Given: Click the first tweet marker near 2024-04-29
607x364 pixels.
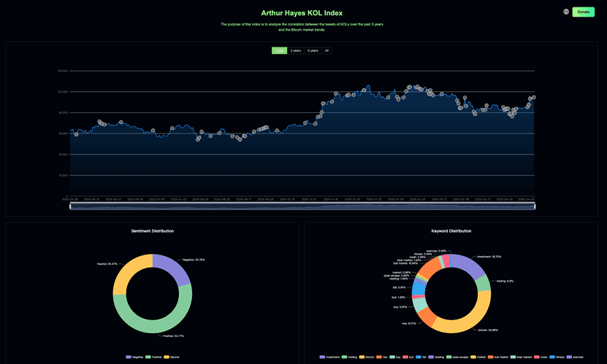Looking at the screenshot, I should pyautogui.click(x=76, y=134).
